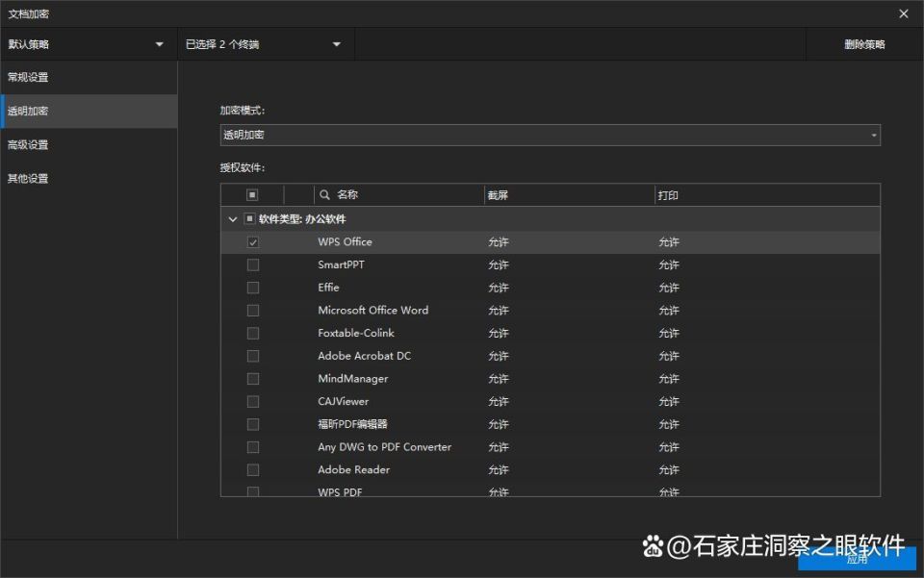Select the Adobe Acrobat DC row name
924x578 pixels.
point(364,356)
